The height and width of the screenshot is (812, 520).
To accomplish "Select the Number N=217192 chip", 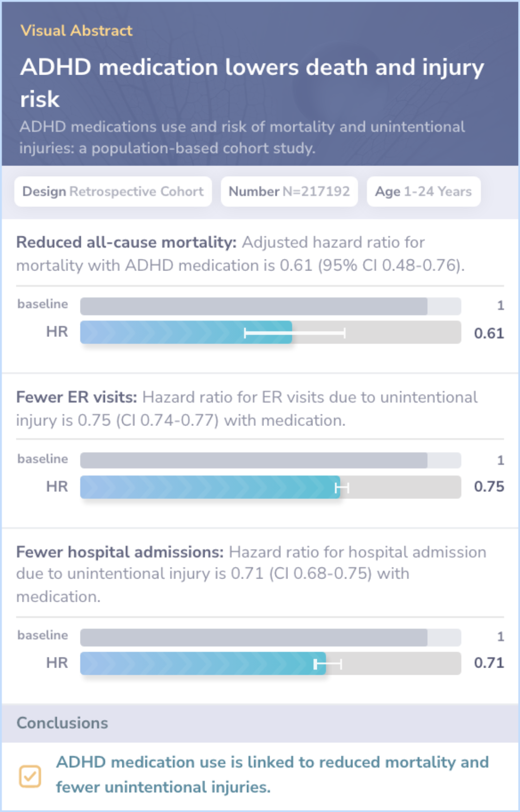I will [289, 192].
